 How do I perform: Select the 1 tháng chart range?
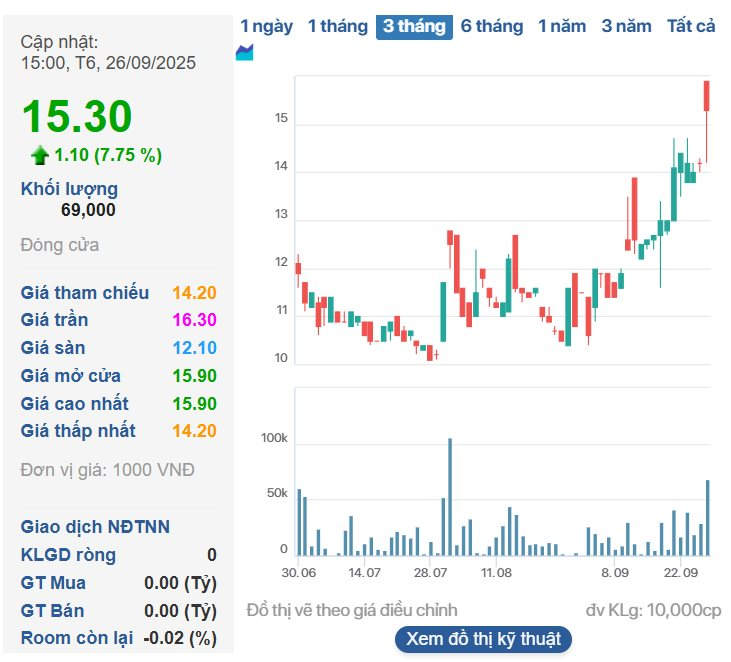(x=337, y=26)
